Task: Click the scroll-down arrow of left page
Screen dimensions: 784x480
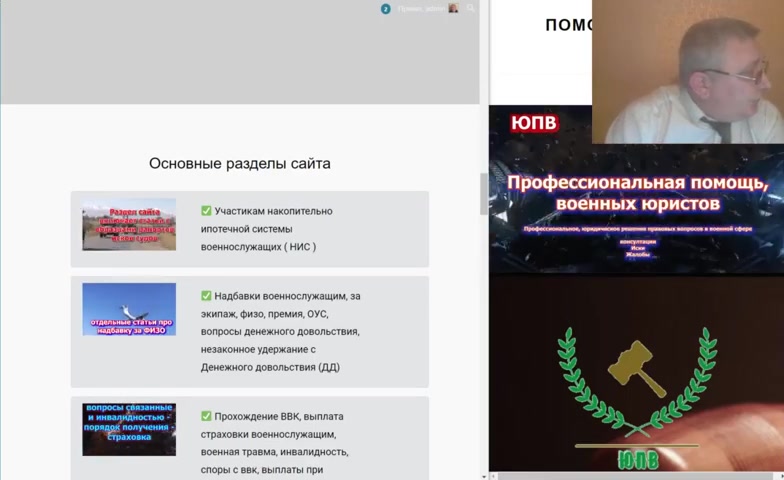Action: tap(484, 476)
